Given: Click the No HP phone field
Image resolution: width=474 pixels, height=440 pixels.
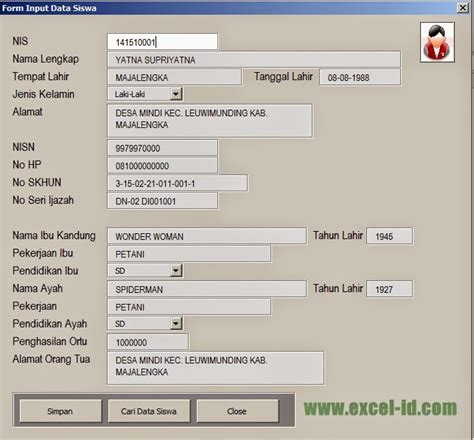Looking at the screenshot, I should [x=162, y=166].
